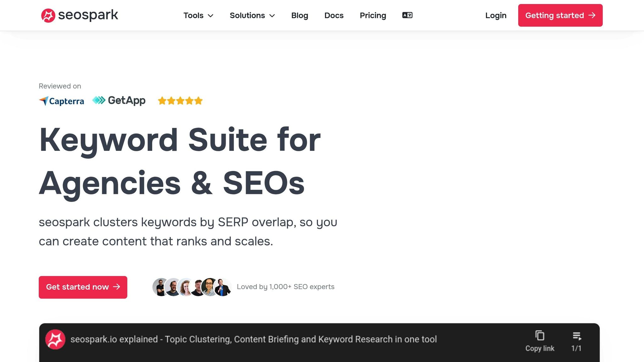Click the five-star rating stars
This screenshot has width=644, height=362.
click(180, 101)
